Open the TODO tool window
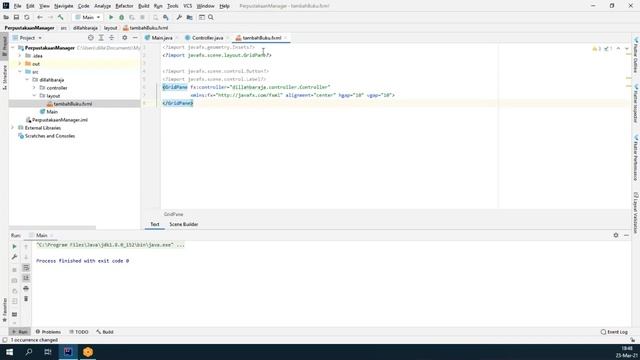 [x=79, y=332]
